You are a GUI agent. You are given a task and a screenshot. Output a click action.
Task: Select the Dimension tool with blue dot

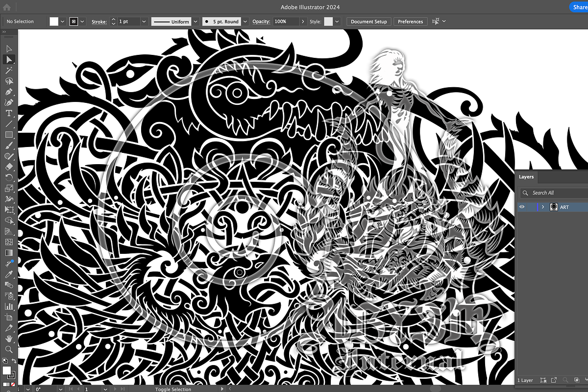[x=9, y=264]
